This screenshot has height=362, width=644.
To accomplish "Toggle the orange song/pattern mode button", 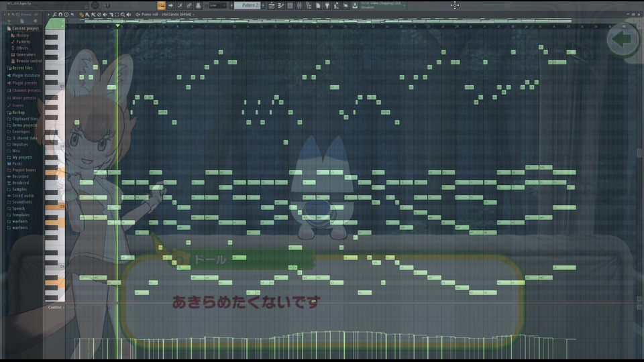I will coord(161,5).
